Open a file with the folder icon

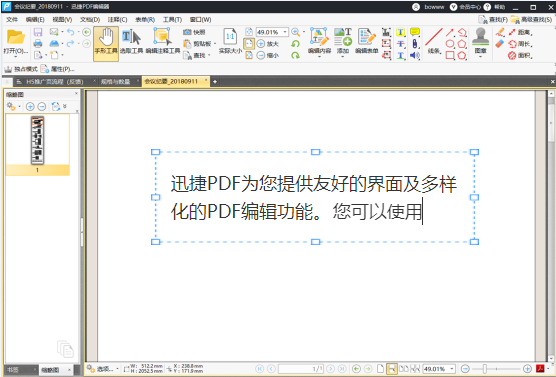pyautogui.click(x=16, y=37)
